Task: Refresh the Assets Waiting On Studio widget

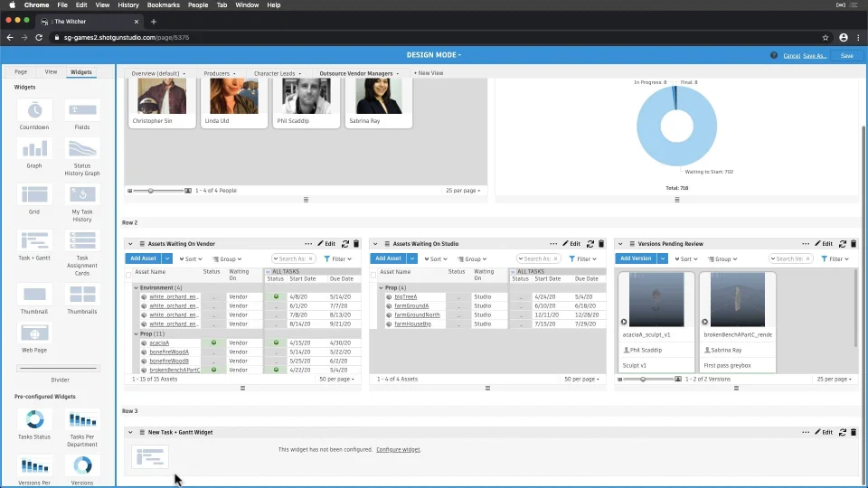Action: [590, 243]
